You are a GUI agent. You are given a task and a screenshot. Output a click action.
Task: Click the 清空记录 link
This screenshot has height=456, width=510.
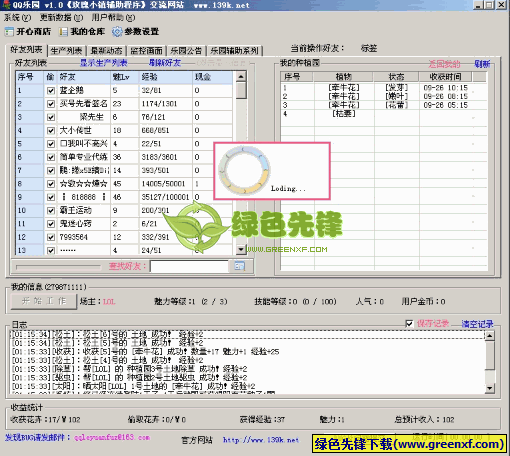[477, 324]
